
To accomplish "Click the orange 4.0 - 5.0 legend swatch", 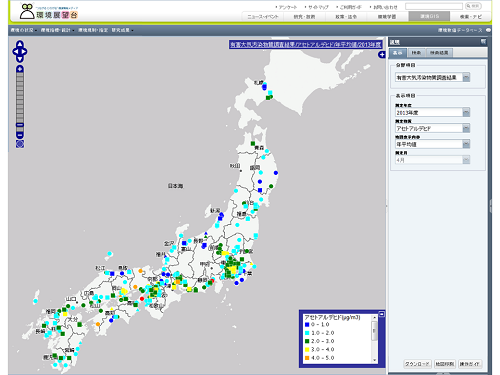I will [x=307, y=358].
